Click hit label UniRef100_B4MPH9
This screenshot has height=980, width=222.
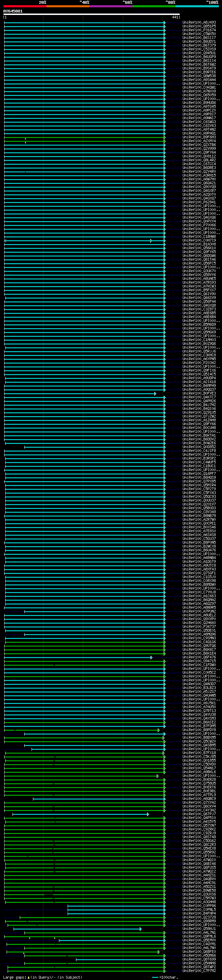pos(199,386)
